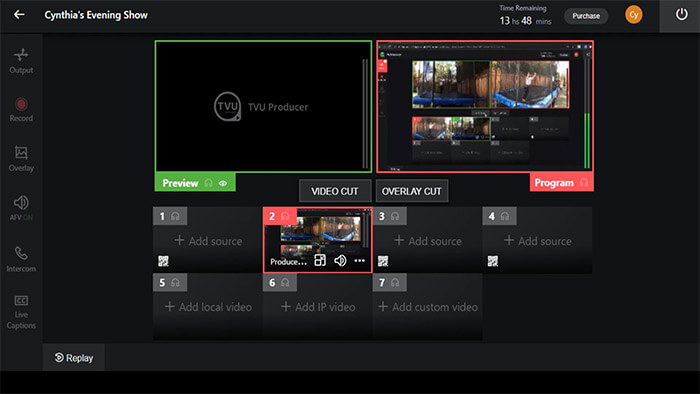Go back using the left arrow icon
The width and height of the screenshot is (700, 394).
[19, 15]
